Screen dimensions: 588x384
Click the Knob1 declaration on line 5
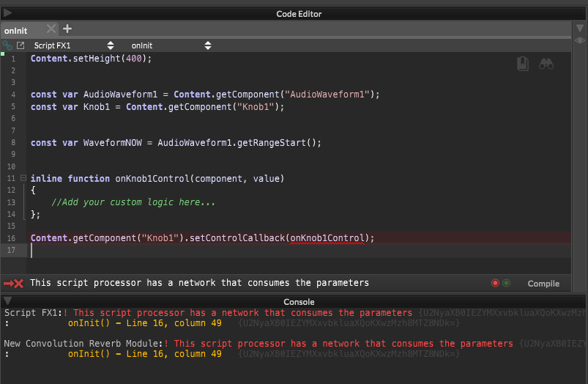coord(157,107)
